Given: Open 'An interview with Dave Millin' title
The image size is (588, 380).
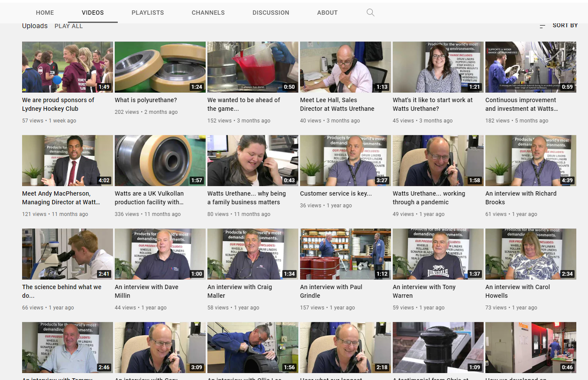Looking at the screenshot, I should pos(146,291).
